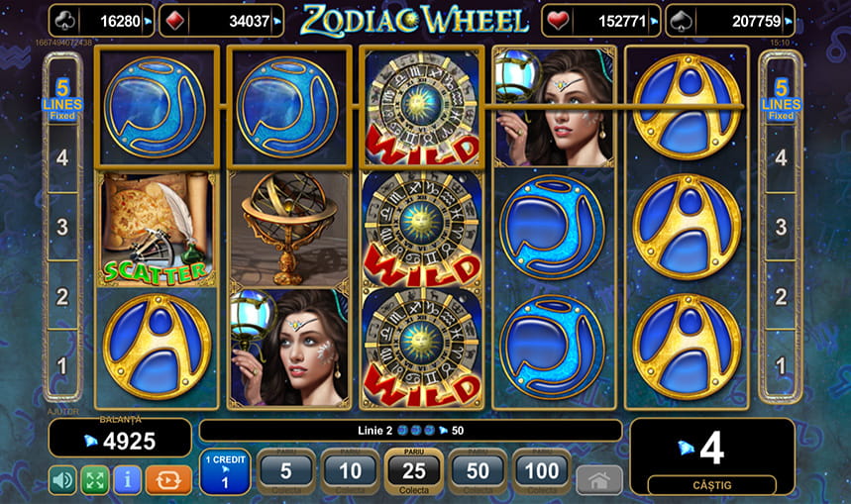Viewport: 851px width, 504px height.
Task: Expand the clubs jackpot value 16280
Action: pos(101,21)
